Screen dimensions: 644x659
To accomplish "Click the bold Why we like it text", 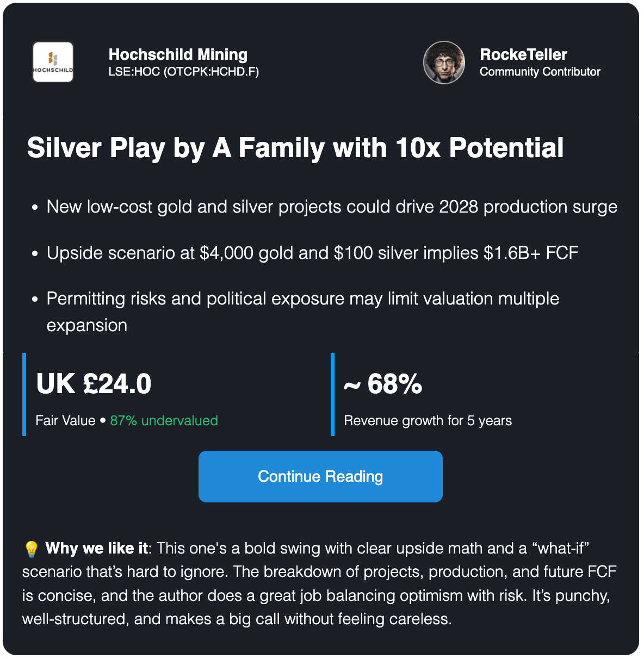I will [x=97, y=548].
